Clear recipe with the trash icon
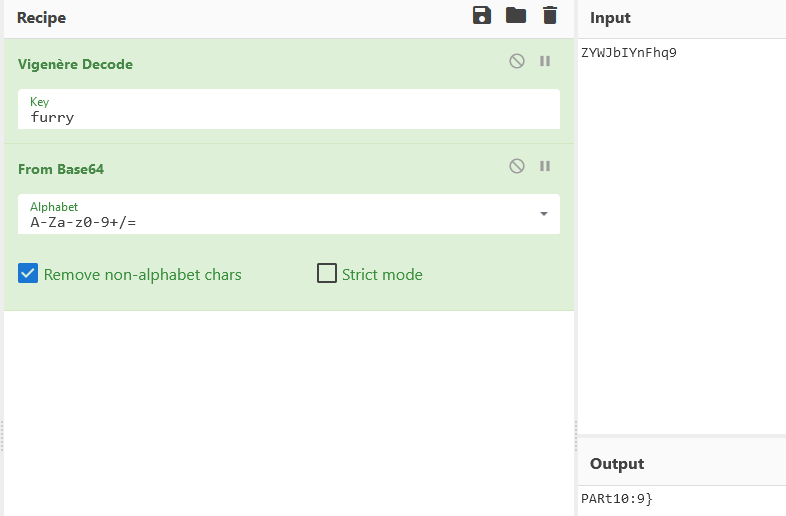Screen dimensions: 786x516 (550, 16)
